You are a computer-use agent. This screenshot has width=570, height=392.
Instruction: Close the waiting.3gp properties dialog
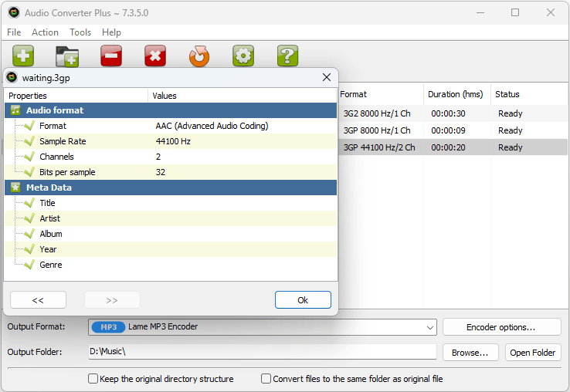327,77
